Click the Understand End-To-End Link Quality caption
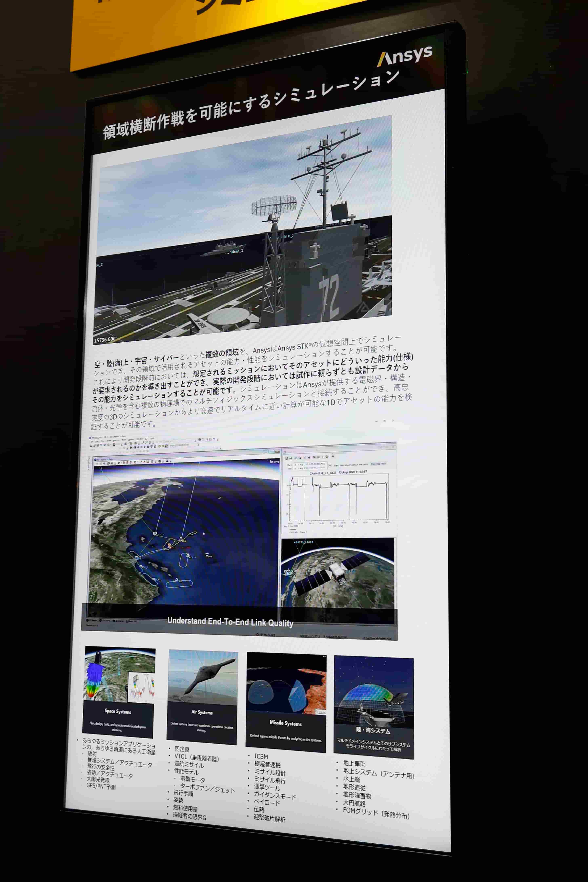 click(230, 622)
